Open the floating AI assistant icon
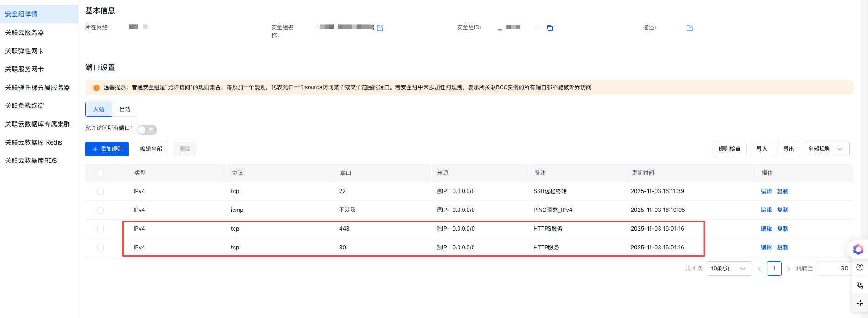Image resolution: width=868 pixels, height=318 pixels. pyautogui.click(x=858, y=249)
